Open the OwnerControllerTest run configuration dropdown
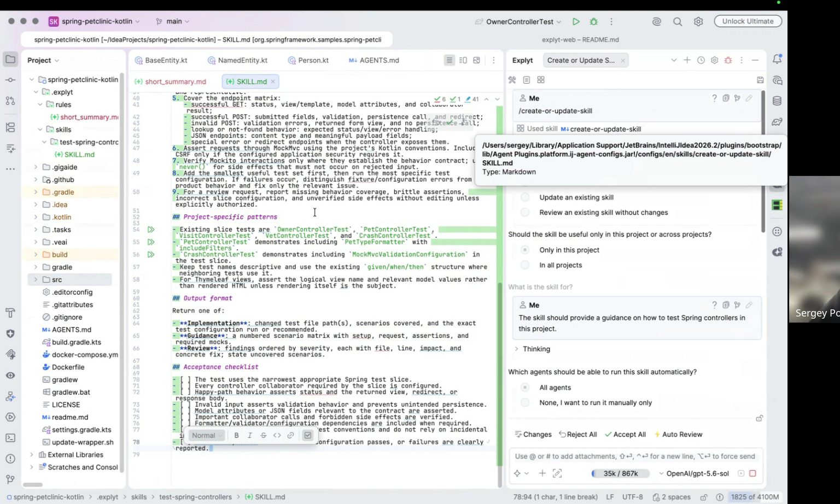 point(518,21)
